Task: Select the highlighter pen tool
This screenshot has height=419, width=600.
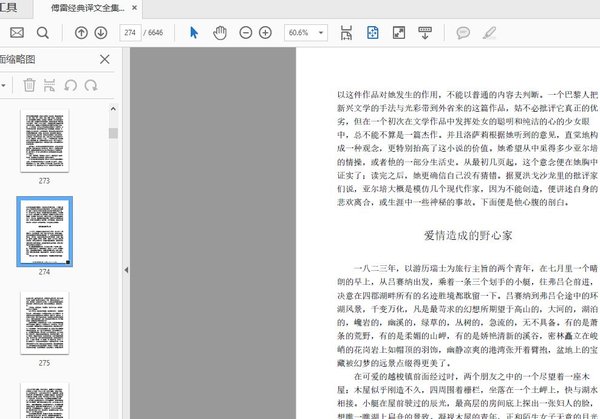Action: pyautogui.click(x=491, y=33)
